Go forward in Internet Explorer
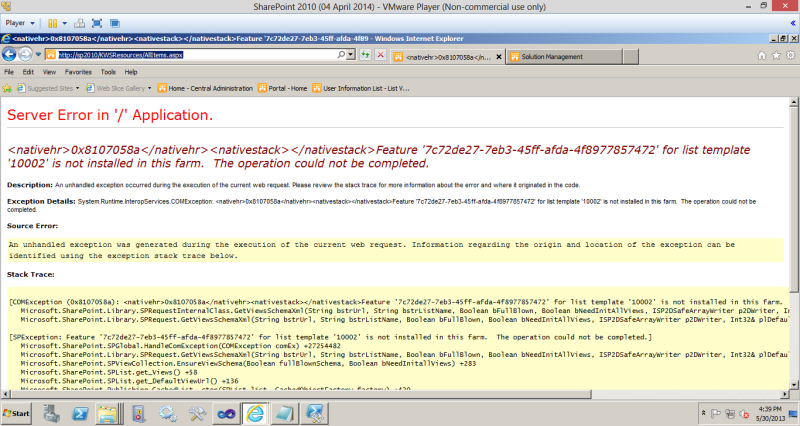 [25, 54]
